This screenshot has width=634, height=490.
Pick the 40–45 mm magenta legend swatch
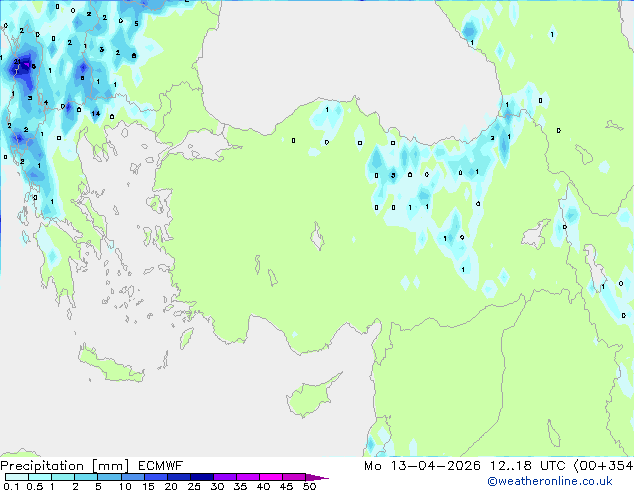pyautogui.click(x=271, y=477)
